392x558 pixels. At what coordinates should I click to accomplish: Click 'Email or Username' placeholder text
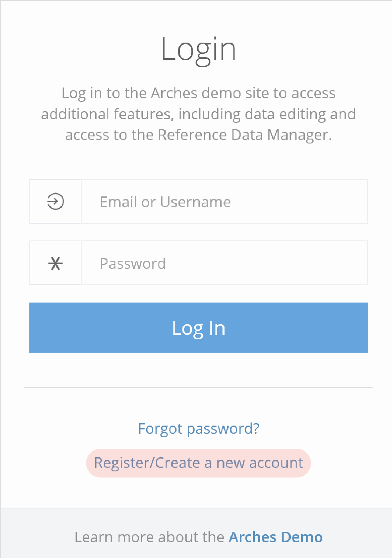165,202
